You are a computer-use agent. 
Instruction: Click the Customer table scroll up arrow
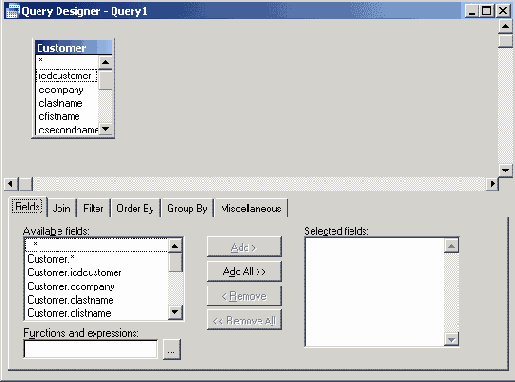pos(106,62)
